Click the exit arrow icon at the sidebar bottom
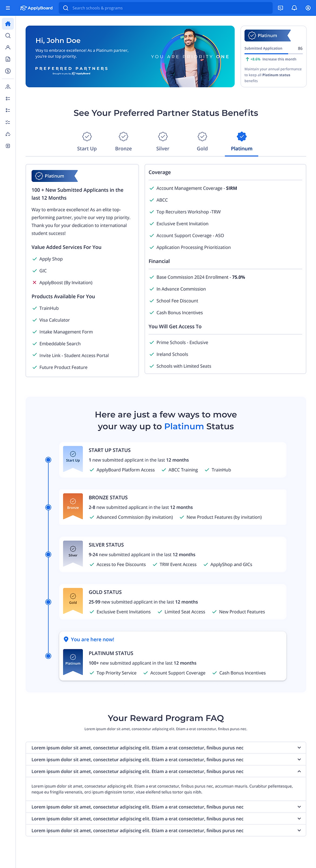The height and width of the screenshot is (868, 316). click(8, 146)
